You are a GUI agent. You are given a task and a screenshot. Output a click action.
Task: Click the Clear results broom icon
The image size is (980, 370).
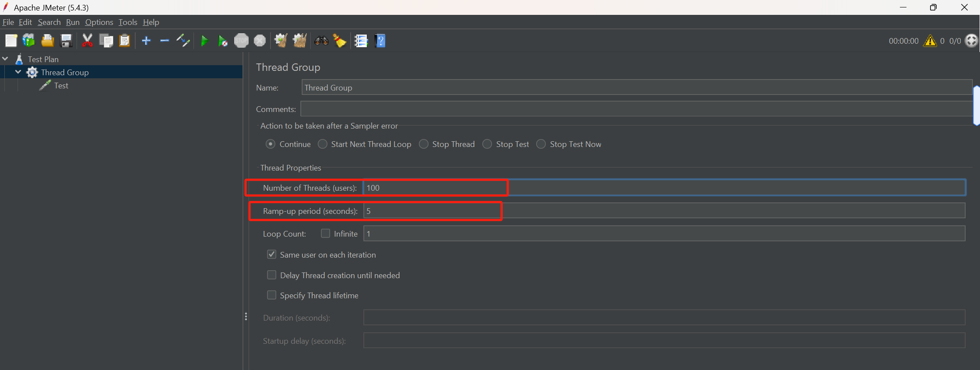click(281, 41)
